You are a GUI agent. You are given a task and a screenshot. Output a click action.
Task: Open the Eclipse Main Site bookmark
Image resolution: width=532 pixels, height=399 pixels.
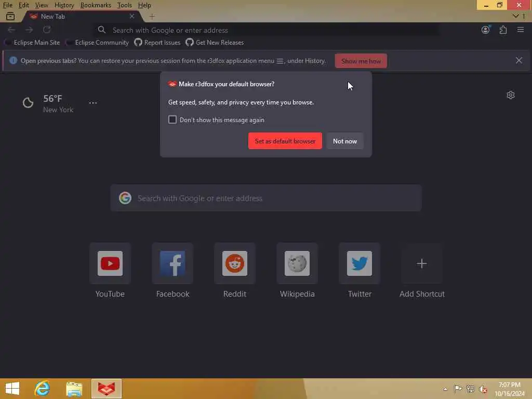(33, 43)
